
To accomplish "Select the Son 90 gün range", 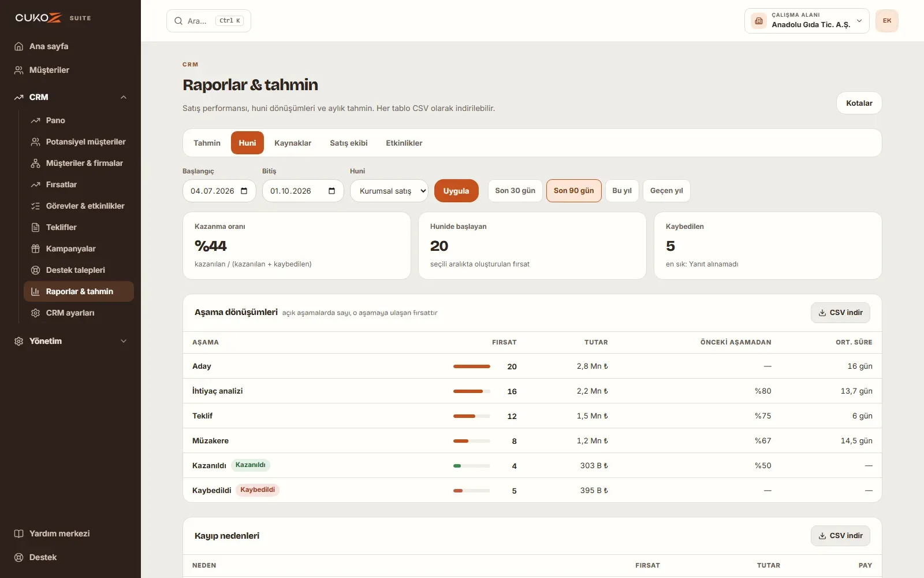I will 574,191.
